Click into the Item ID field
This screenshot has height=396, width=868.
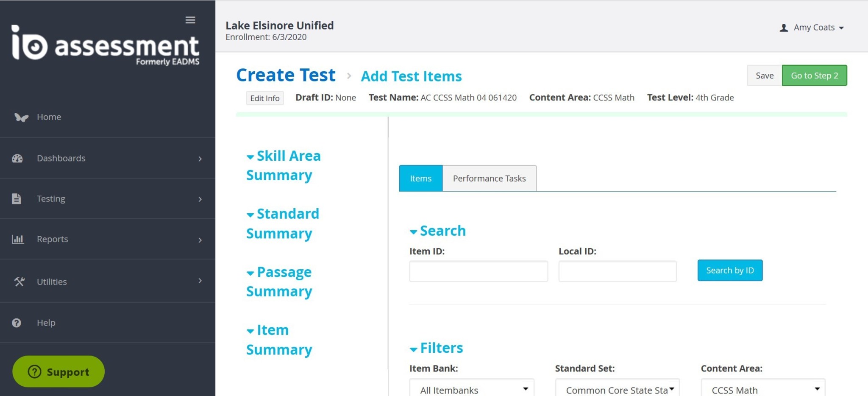tap(479, 271)
